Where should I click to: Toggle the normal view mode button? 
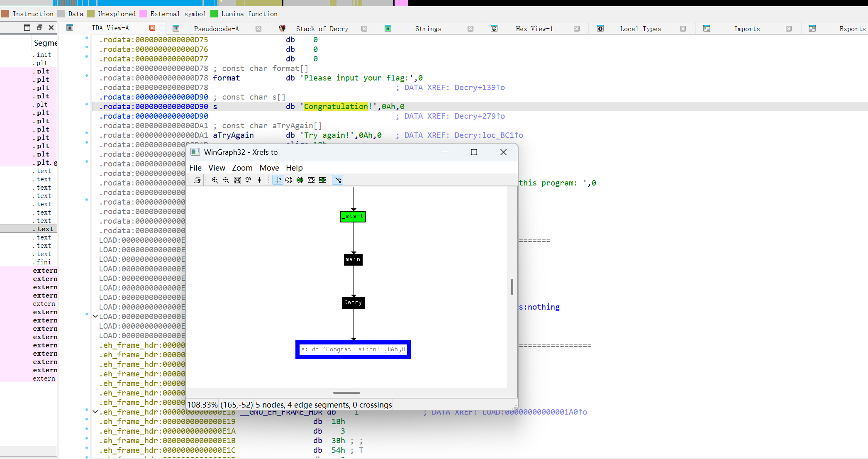pos(278,180)
